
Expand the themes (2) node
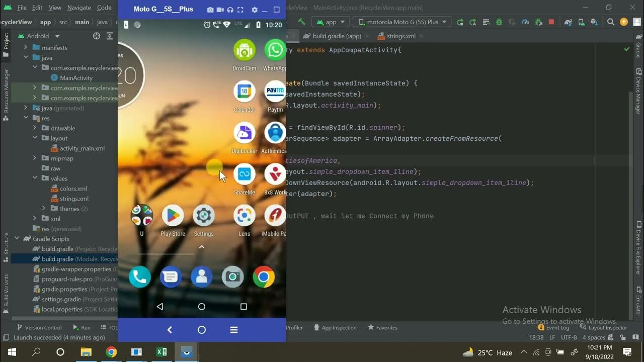click(x=44, y=209)
